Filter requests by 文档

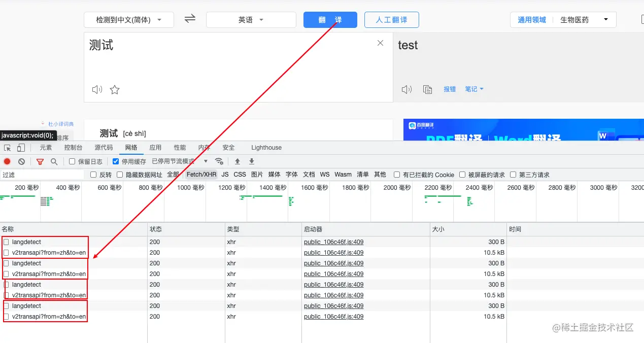tap(309, 175)
